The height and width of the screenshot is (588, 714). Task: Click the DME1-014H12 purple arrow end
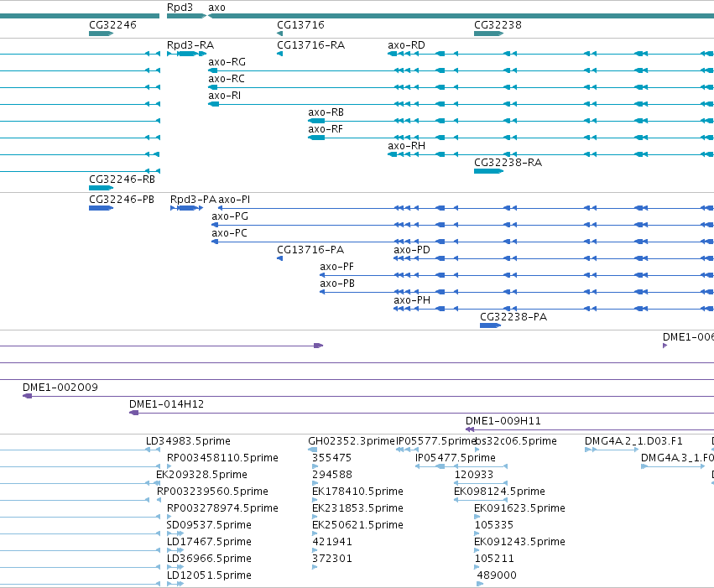(134, 413)
